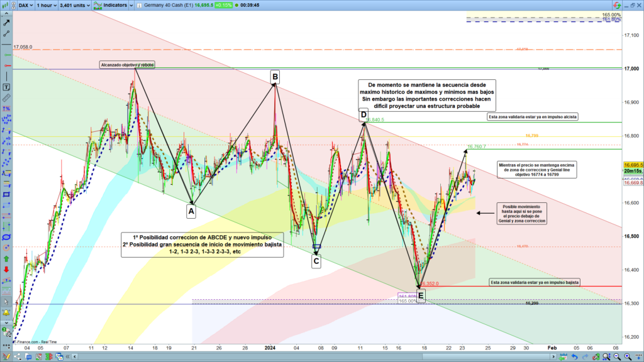Select the arrow line drawing tool
This screenshot has height=362, width=644.
click(x=6, y=22)
